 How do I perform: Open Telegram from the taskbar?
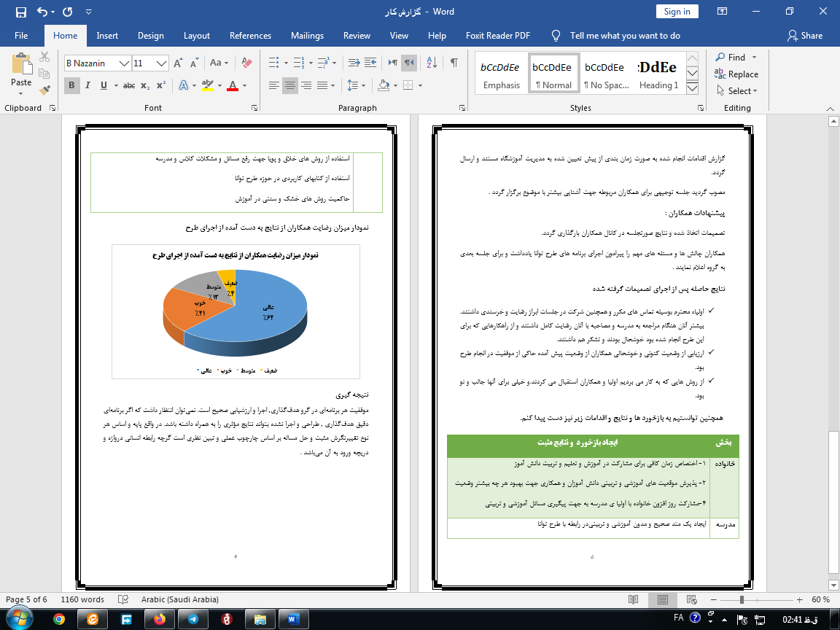(x=192, y=619)
